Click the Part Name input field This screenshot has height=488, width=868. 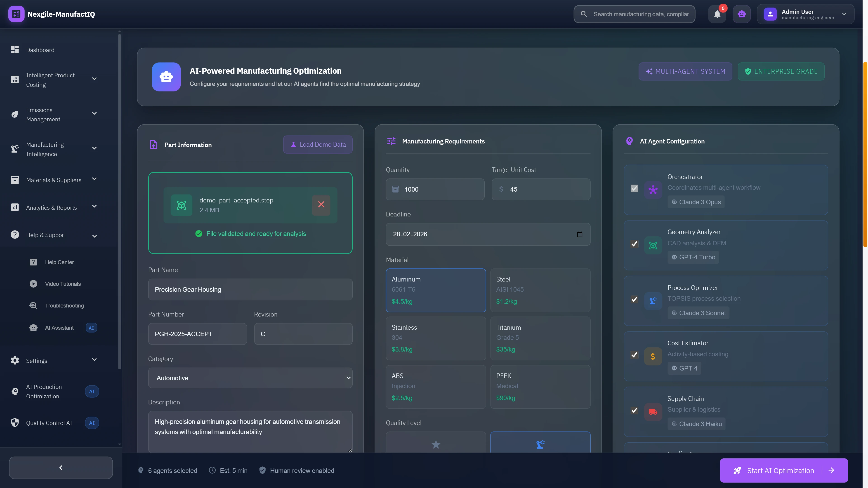[250, 290]
